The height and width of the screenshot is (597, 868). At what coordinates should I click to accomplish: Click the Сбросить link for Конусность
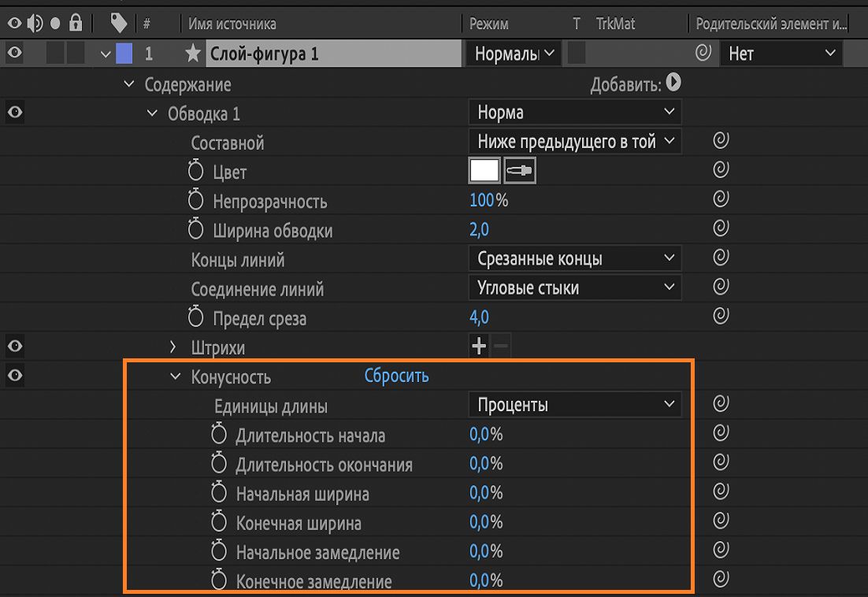(x=396, y=376)
